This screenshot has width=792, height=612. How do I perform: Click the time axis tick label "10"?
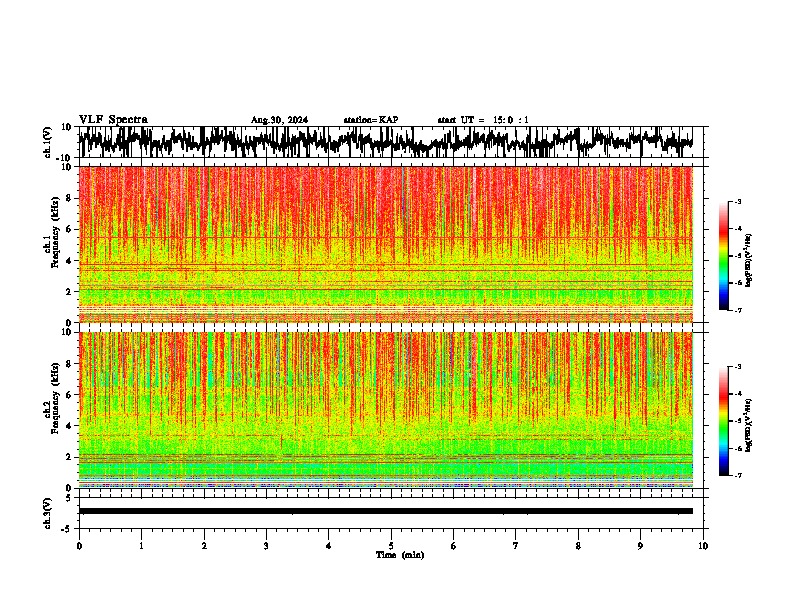click(703, 546)
